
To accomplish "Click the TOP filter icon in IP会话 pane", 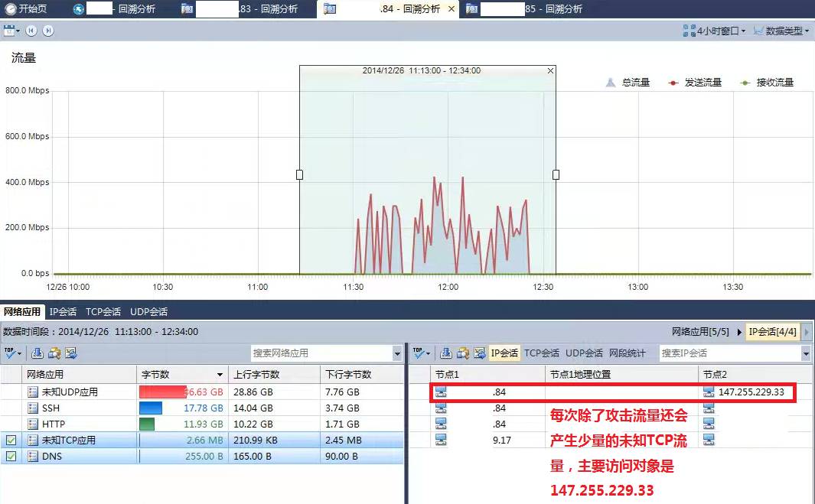I will coord(419,353).
